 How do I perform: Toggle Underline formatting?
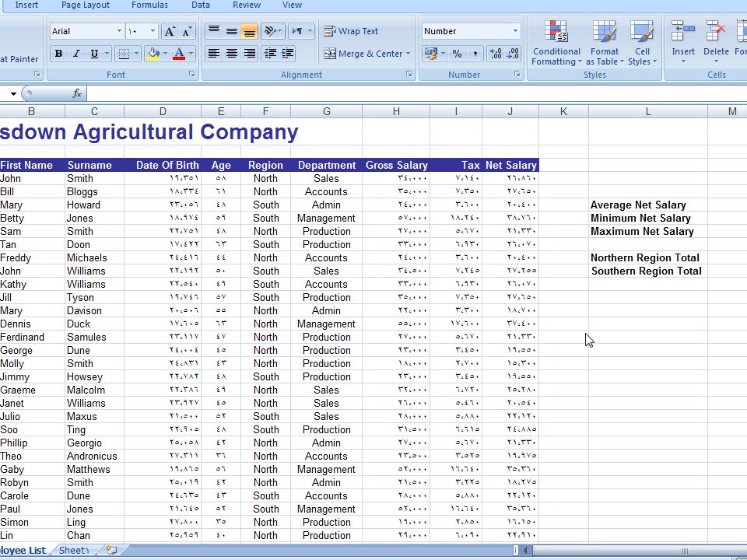pos(94,54)
